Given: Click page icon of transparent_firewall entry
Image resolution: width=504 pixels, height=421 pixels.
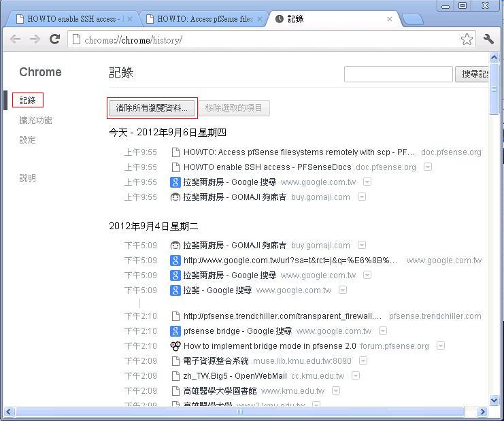Looking at the screenshot, I should tap(175, 316).
